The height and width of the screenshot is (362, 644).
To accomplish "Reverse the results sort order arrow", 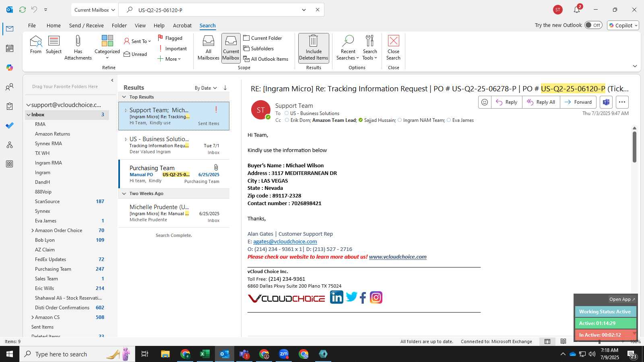I will 225,88.
